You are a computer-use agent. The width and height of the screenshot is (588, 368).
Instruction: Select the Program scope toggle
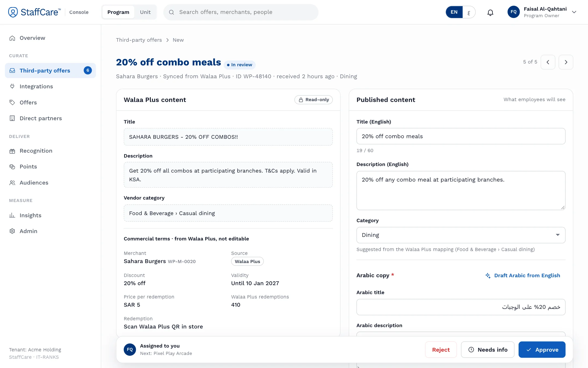point(118,12)
